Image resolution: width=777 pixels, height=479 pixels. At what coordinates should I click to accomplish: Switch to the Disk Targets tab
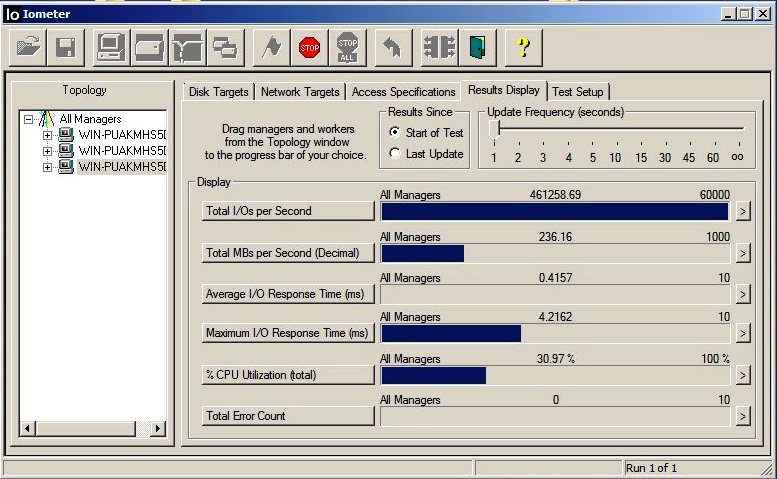pyautogui.click(x=218, y=92)
